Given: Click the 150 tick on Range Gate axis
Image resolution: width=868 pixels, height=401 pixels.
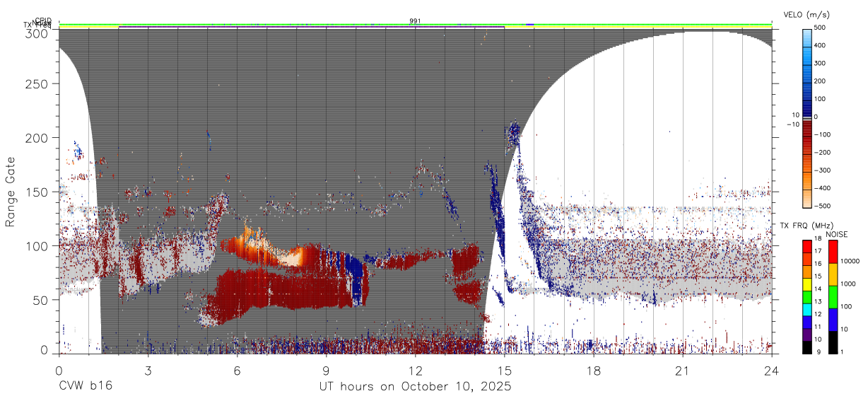Looking at the screenshot, I should (38, 192).
